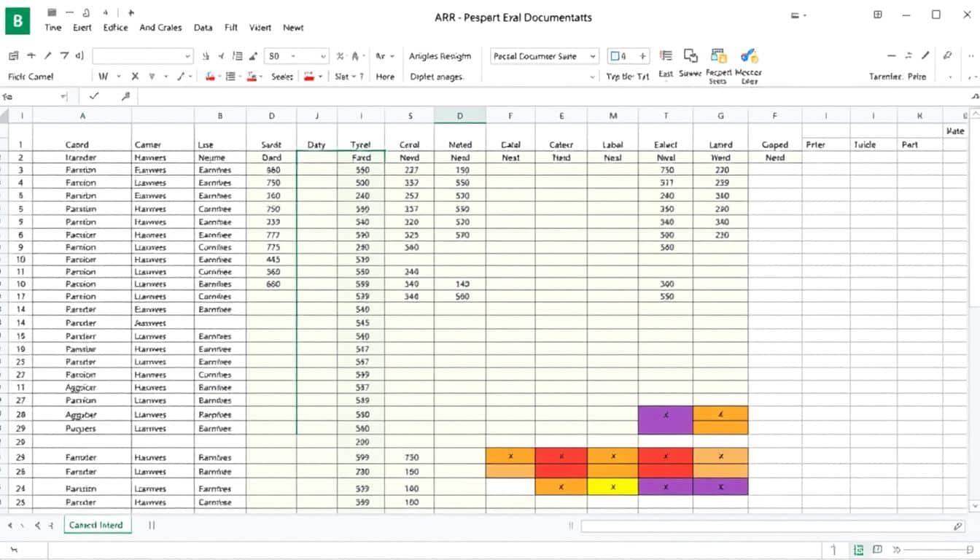
Task: Click the window layout icon left of minimize
Action: 878,15
